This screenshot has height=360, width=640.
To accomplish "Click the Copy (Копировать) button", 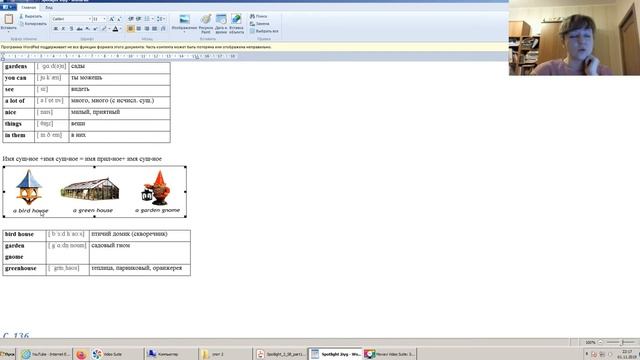I will click(x=33, y=24).
